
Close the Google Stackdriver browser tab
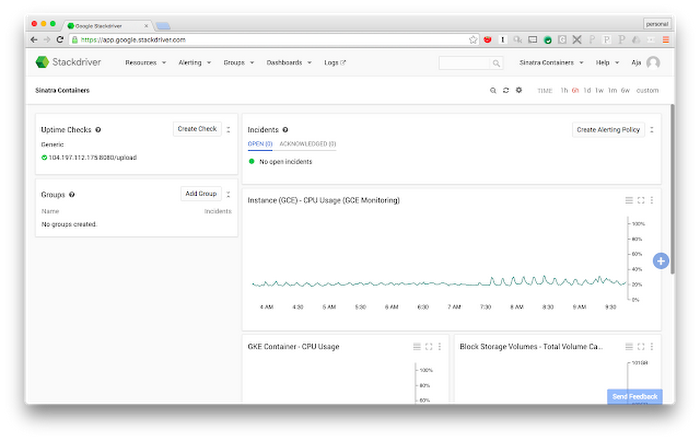(x=146, y=26)
